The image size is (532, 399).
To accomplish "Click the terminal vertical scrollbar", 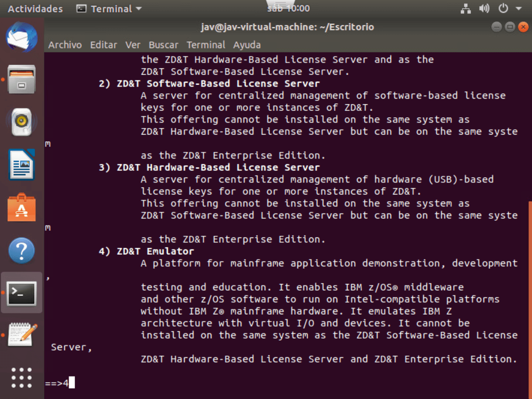I will [x=530, y=296].
